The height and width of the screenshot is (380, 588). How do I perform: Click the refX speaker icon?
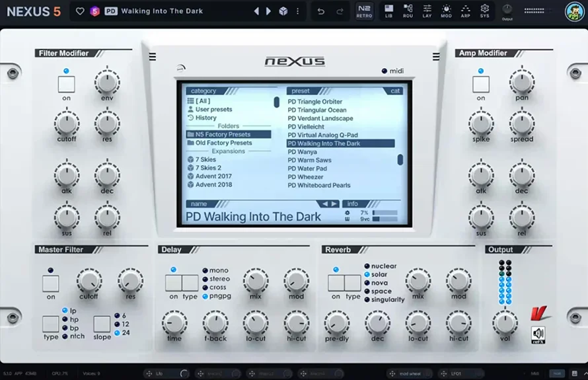click(538, 334)
